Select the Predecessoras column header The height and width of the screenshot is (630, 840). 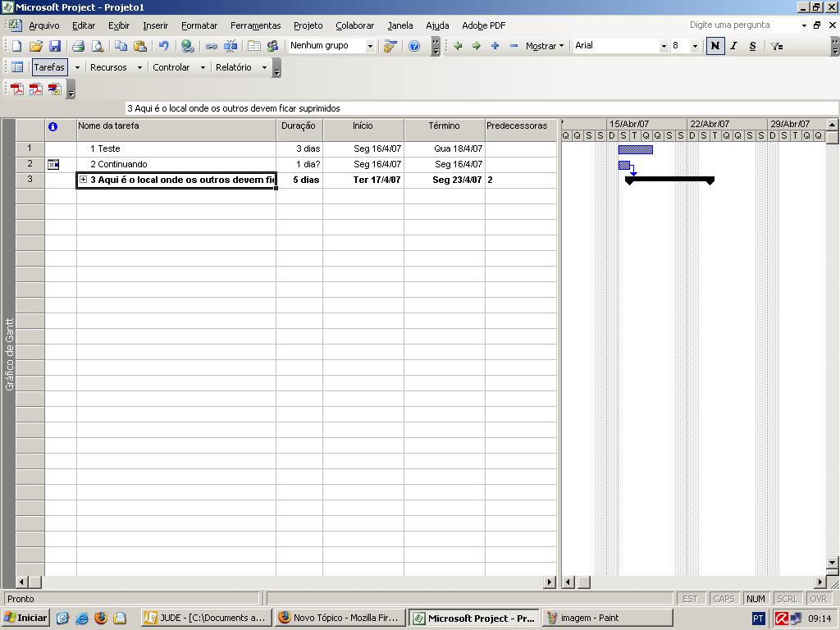pyautogui.click(x=521, y=130)
